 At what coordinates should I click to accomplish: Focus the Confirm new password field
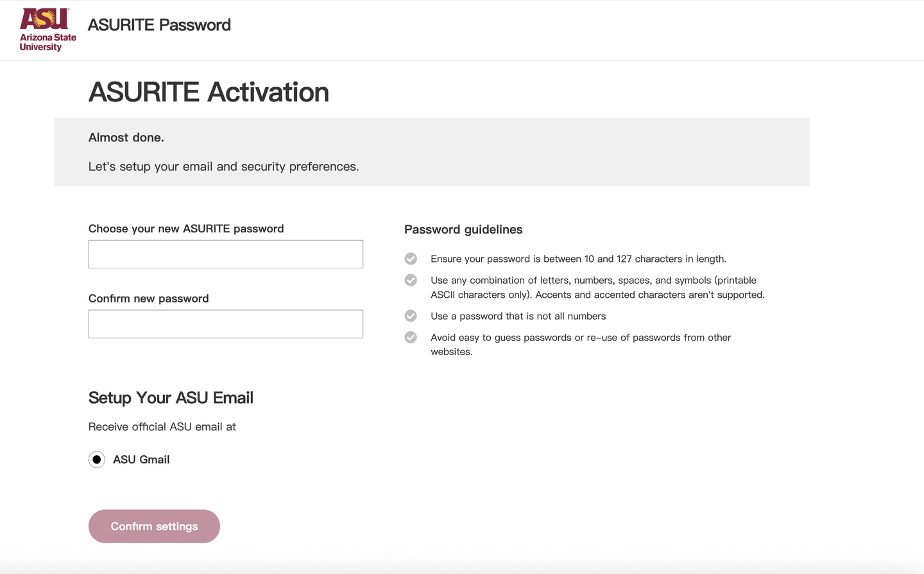[225, 324]
